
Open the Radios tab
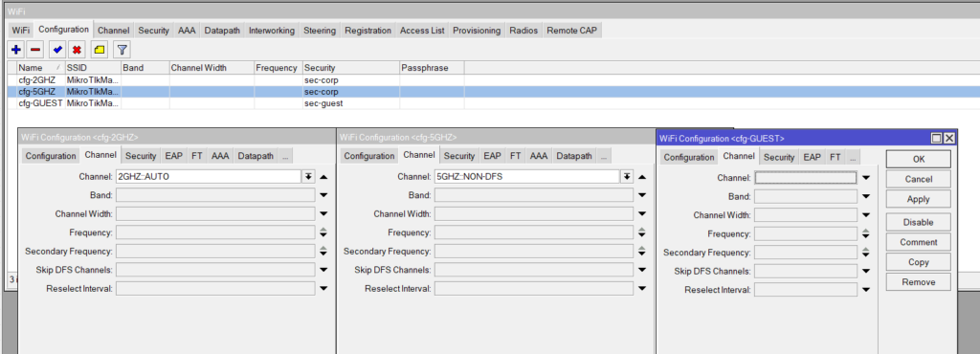click(523, 31)
